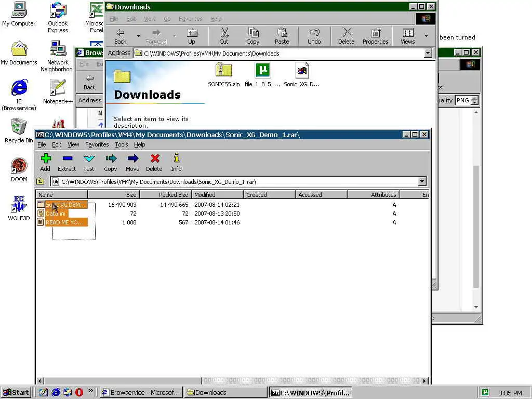
Task: Select the file_1_8_5 uTorrent file
Action: coord(262,75)
